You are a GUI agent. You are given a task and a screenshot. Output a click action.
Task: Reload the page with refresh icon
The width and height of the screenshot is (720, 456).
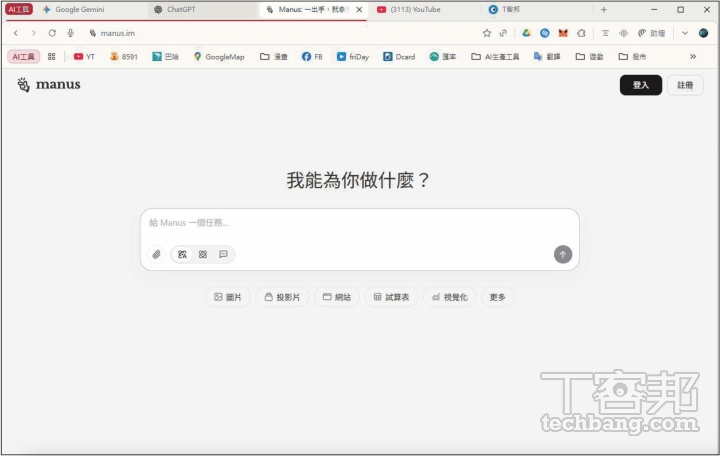pos(52,33)
